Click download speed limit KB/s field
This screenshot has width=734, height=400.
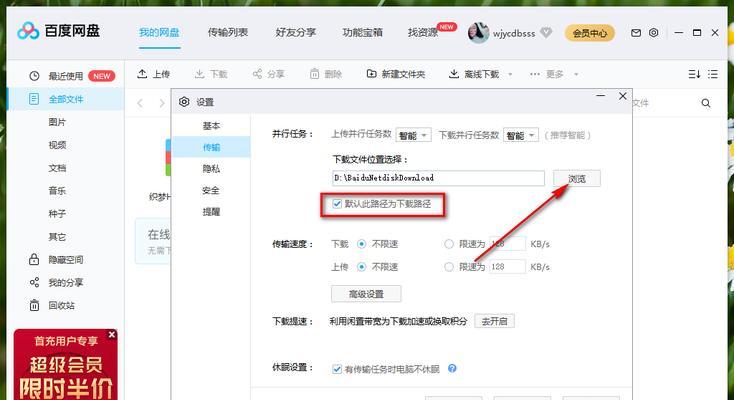click(507, 244)
